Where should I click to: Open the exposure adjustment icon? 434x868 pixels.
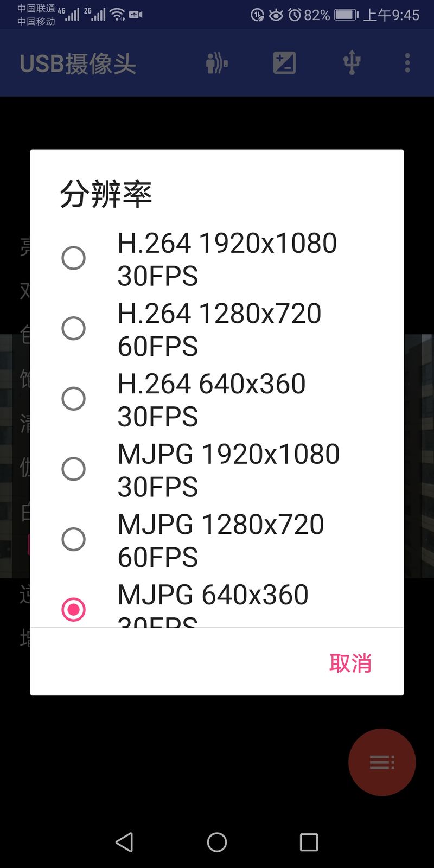click(284, 63)
